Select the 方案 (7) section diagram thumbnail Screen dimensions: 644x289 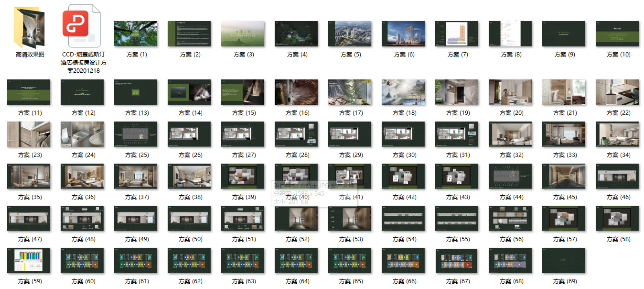point(457,33)
